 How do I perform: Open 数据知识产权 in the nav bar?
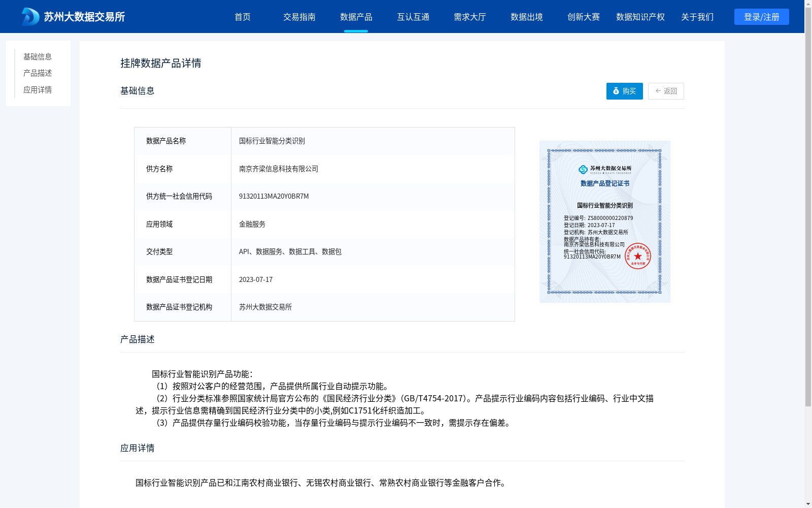pyautogui.click(x=640, y=17)
